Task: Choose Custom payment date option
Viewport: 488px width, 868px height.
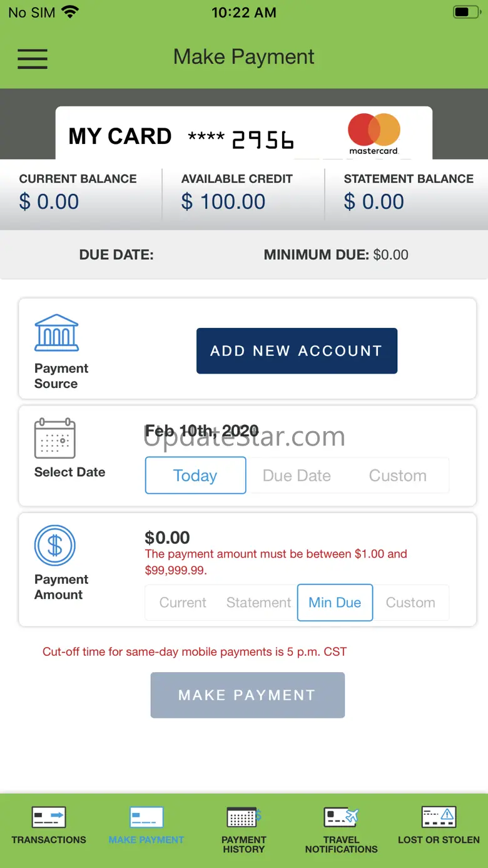Action: (398, 476)
